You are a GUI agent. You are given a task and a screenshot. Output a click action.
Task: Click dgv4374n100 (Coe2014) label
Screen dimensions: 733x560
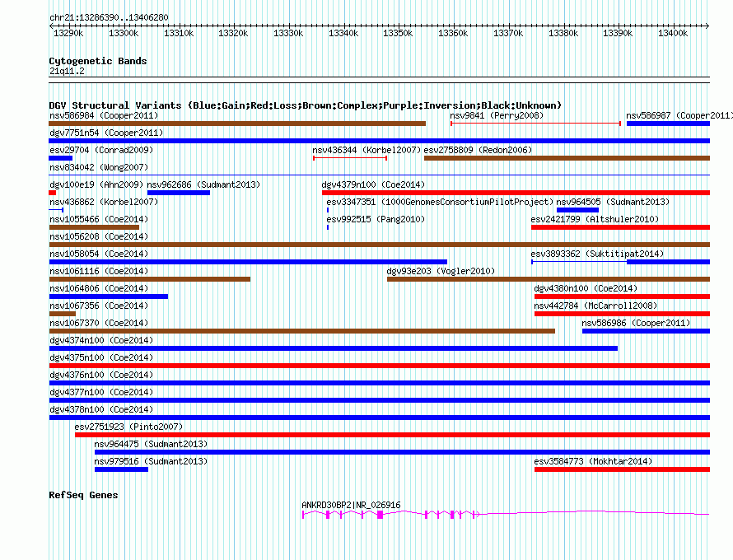tap(101, 340)
